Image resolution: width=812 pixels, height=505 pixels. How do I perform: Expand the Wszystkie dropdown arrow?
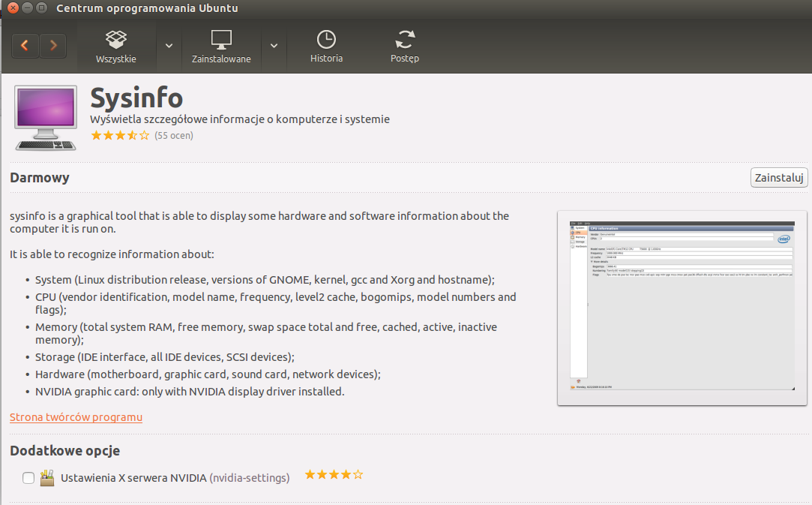coord(169,46)
